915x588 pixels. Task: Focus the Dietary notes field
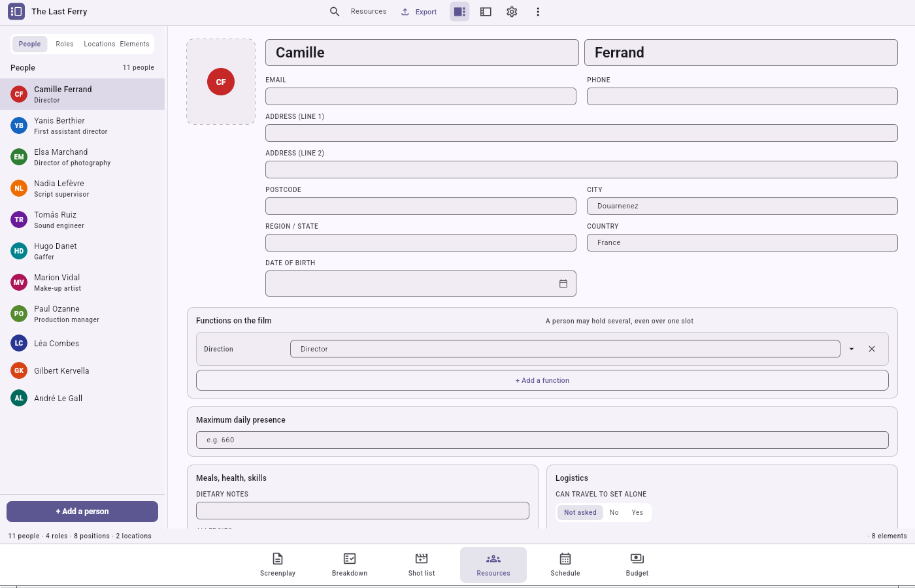[363, 510]
